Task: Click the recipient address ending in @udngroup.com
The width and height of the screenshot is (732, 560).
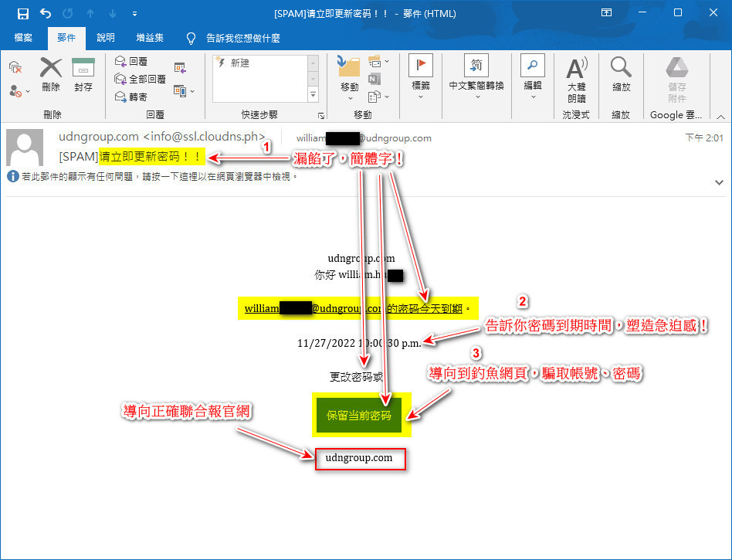Action: pos(364,138)
